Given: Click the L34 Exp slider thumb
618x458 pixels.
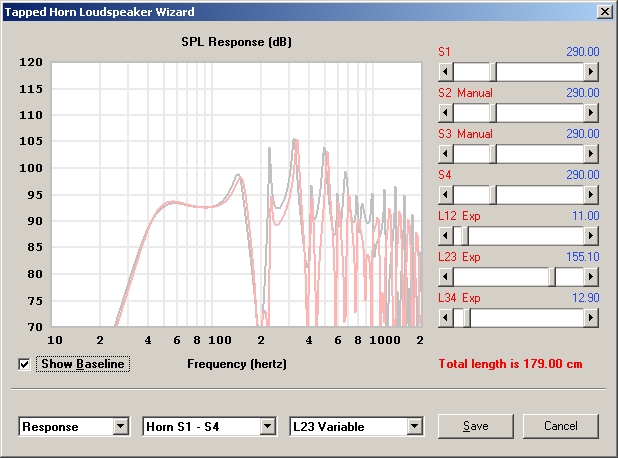Looking at the screenshot, I should coord(467,318).
